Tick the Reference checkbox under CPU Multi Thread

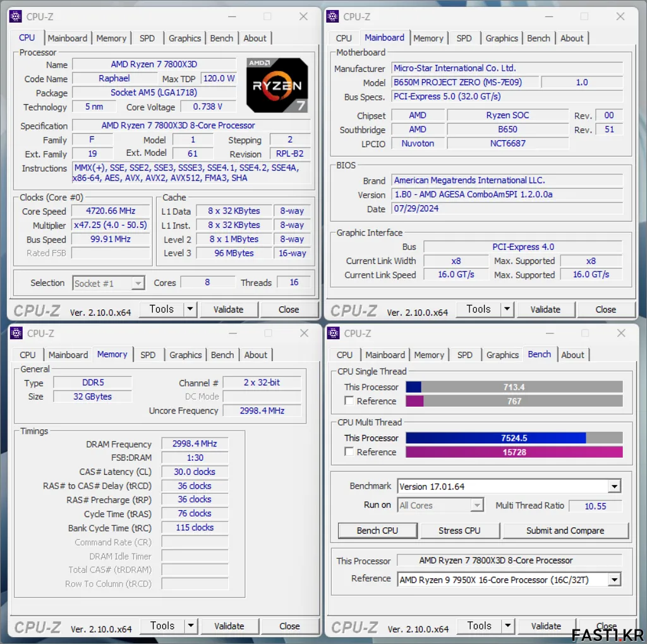point(349,452)
